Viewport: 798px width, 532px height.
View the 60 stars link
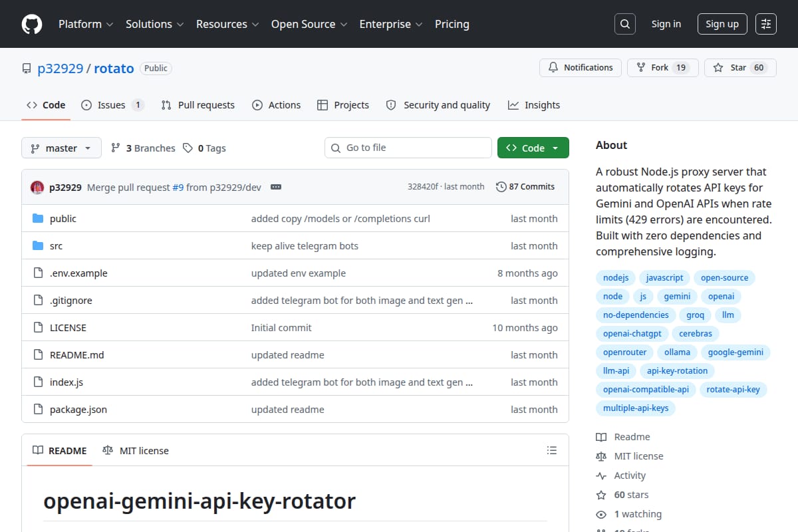[622, 495]
